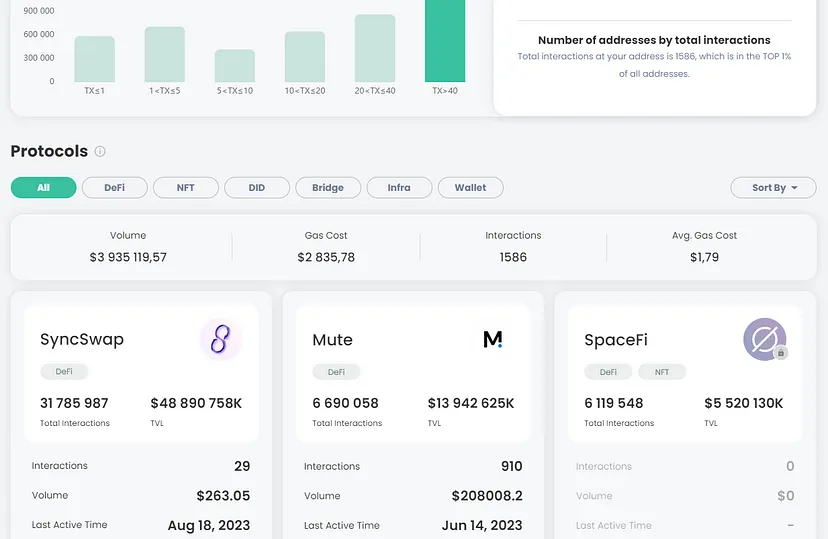Click the DeFi tag on Mute card
Image resolution: width=828 pixels, height=539 pixels.
pyautogui.click(x=336, y=372)
